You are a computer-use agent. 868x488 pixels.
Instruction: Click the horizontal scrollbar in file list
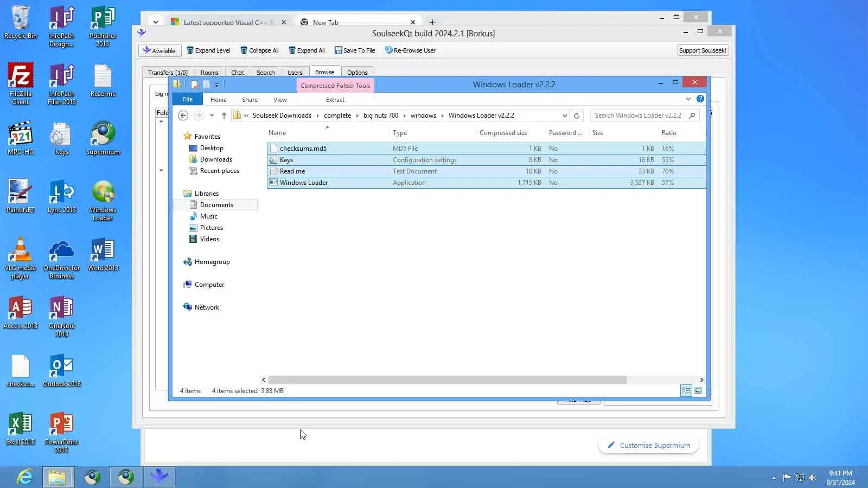(447, 380)
